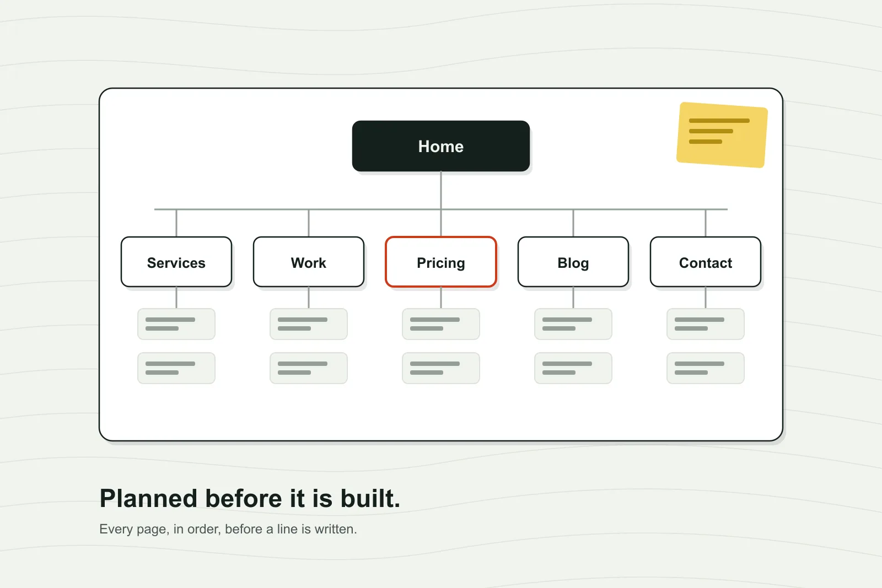Click first sub-page card under Pricing

point(441,324)
